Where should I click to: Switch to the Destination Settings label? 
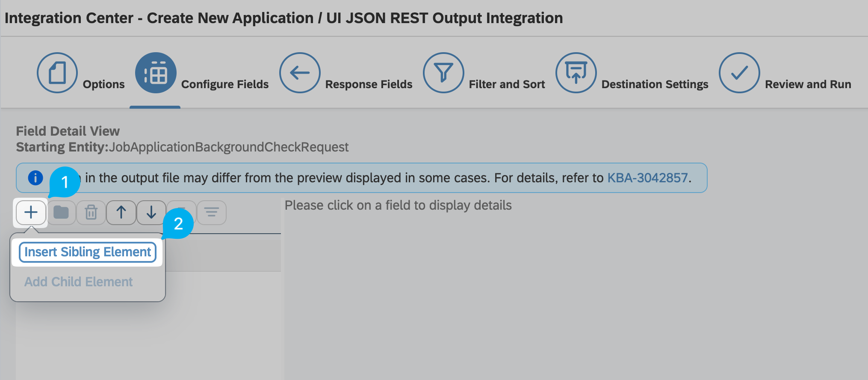pyautogui.click(x=655, y=84)
